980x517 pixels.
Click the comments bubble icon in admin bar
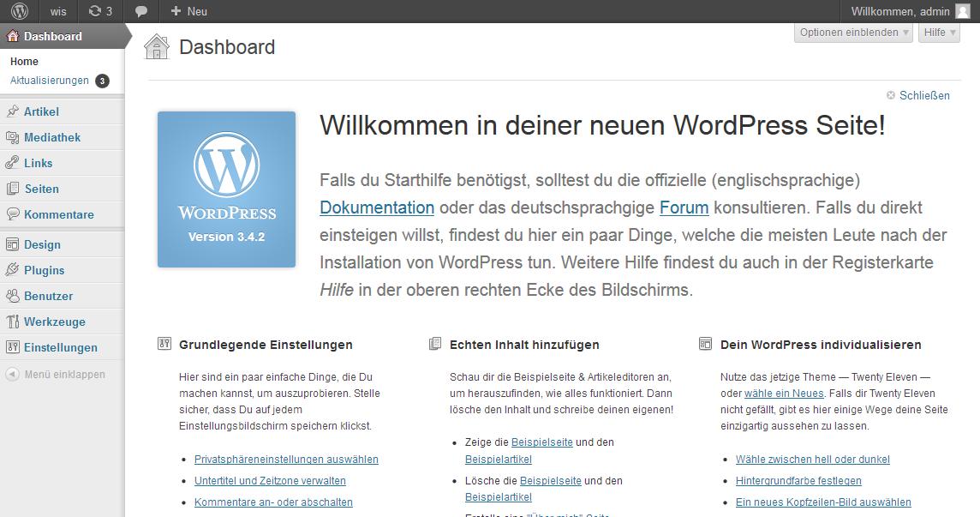pyautogui.click(x=141, y=11)
